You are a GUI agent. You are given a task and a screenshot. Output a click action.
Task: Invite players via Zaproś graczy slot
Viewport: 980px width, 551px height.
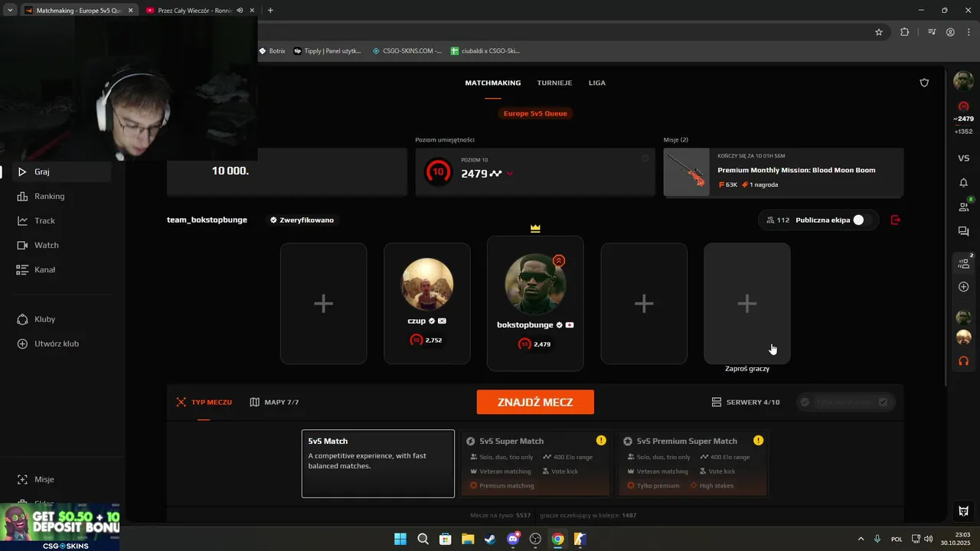(x=747, y=304)
